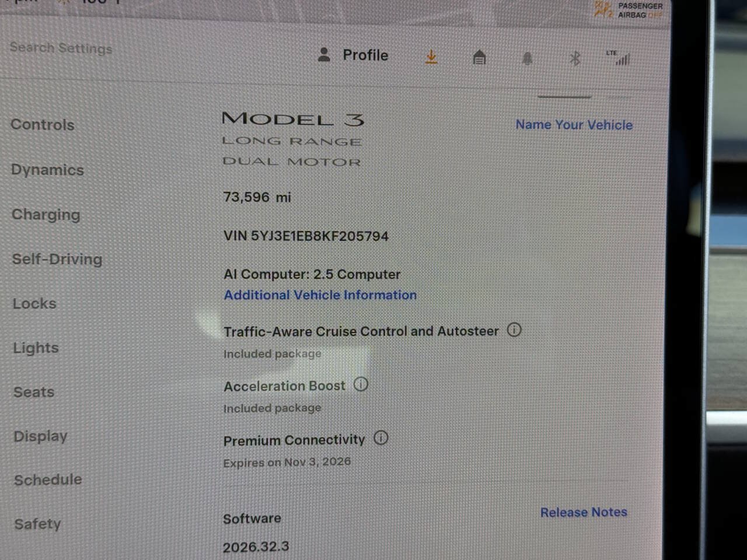Tap the software version 2026.32.3
The image size is (747, 560).
pyautogui.click(x=256, y=547)
